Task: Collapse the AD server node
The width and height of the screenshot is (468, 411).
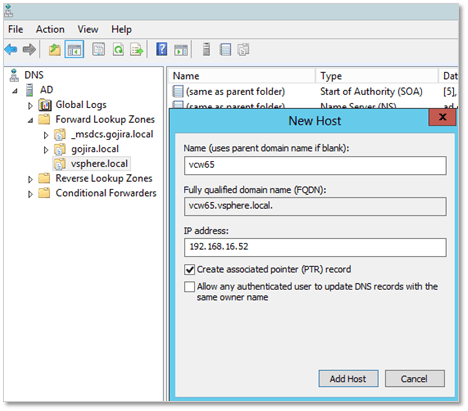Action: pyautogui.click(x=15, y=91)
